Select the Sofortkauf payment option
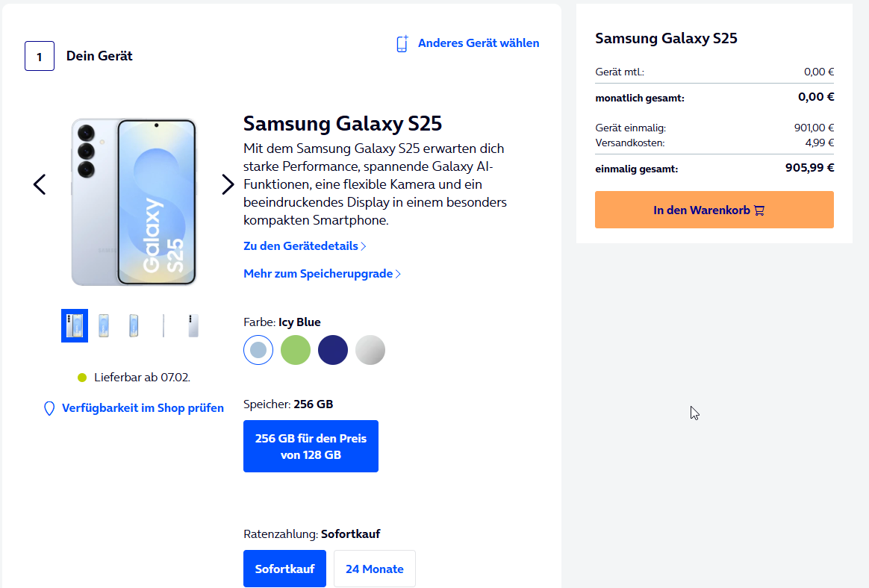The height and width of the screenshot is (588, 869). tap(284, 569)
